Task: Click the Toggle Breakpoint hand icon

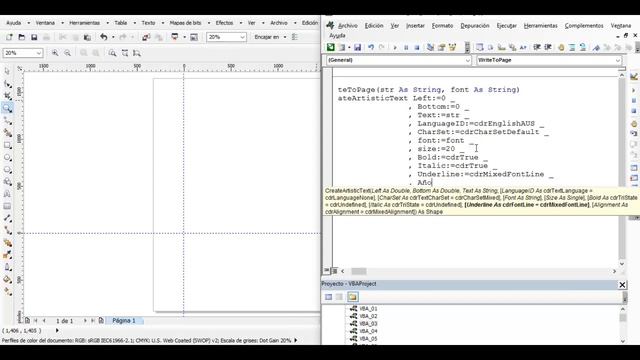Action: tap(561, 47)
